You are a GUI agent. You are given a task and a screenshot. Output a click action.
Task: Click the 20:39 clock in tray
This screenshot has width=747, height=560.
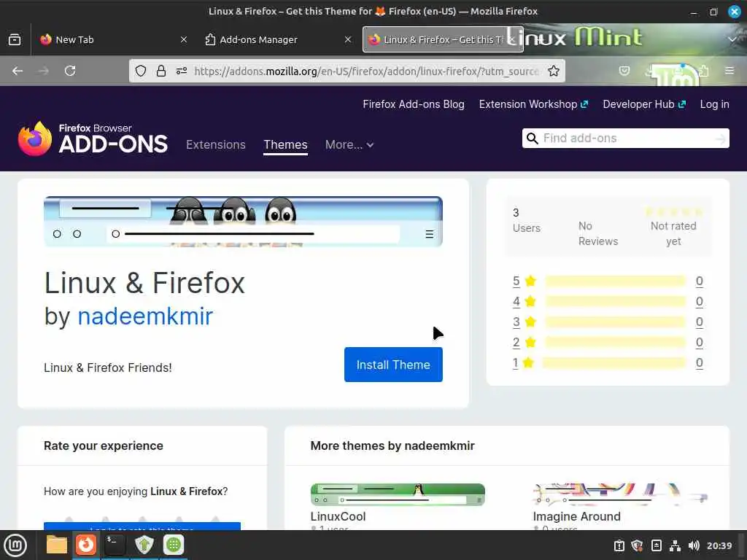click(x=719, y=545)
